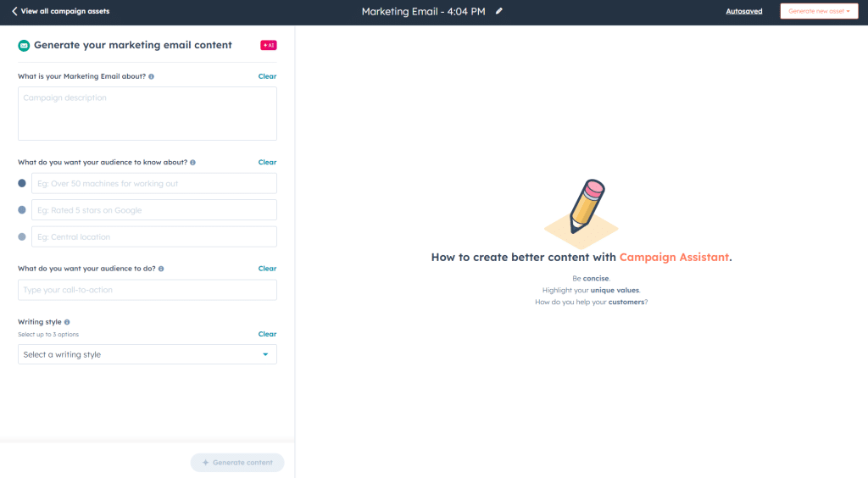Click the pencil edit icon beside title
The height and width of the screenshot is (478, 868).
[499, 11]
